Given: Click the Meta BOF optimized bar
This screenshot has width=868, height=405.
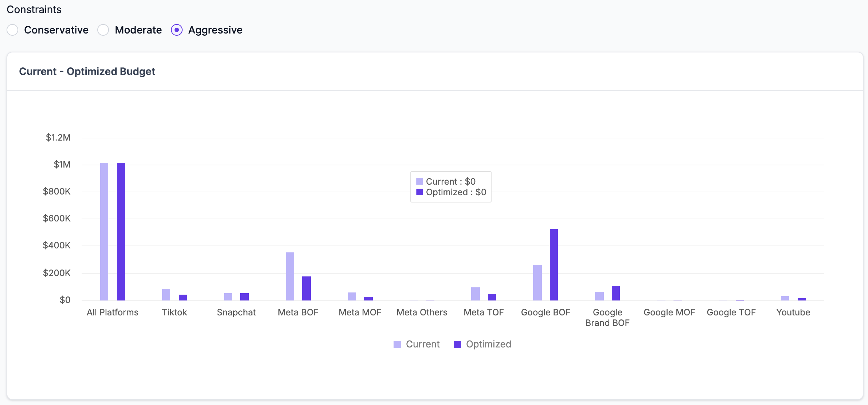Looking at the screenshot, I should click(x=306, y=288).
